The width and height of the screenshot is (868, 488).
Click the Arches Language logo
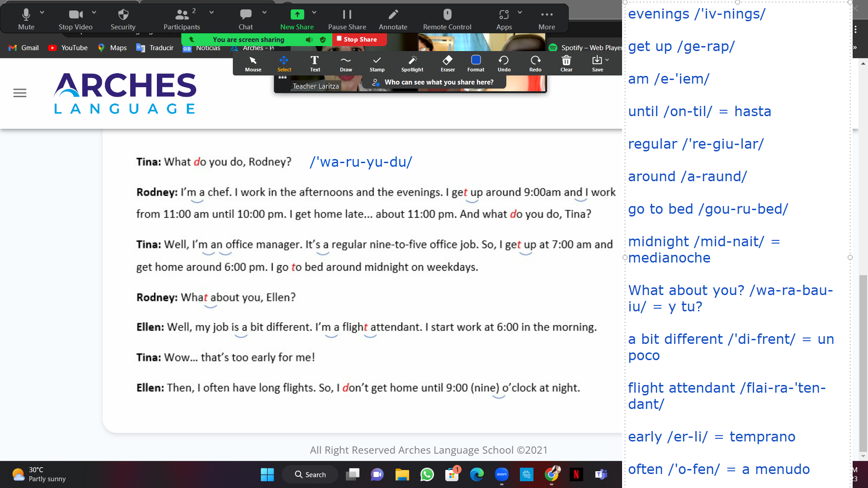(125, 94)
